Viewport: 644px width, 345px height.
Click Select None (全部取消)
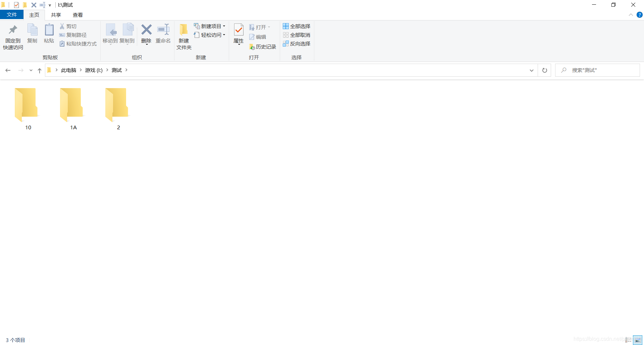coord(297,35)
